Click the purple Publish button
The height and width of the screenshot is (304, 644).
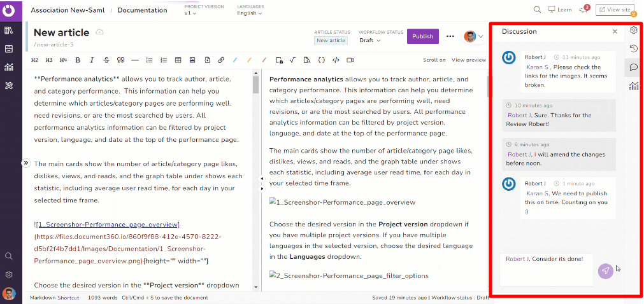pyautogui.click(x=422, y=36)
